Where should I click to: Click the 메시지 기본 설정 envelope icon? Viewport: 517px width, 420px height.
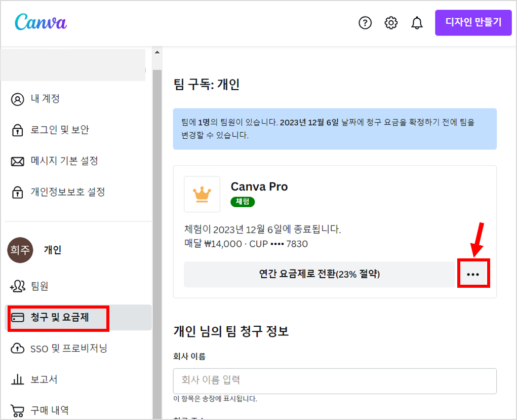[x=18, y=161]
